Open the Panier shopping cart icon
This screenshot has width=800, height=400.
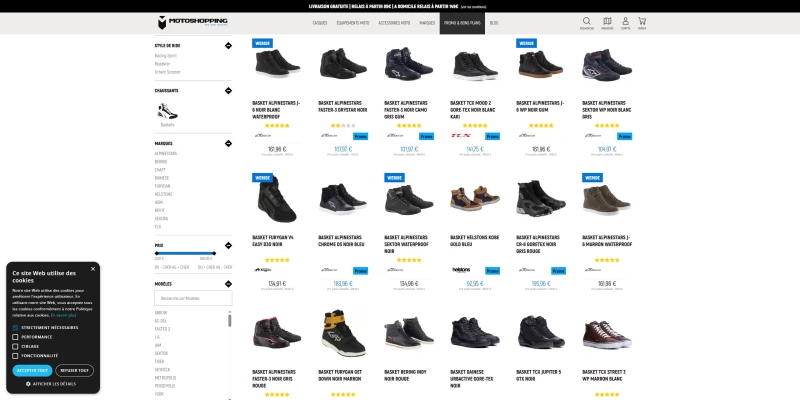642,21
